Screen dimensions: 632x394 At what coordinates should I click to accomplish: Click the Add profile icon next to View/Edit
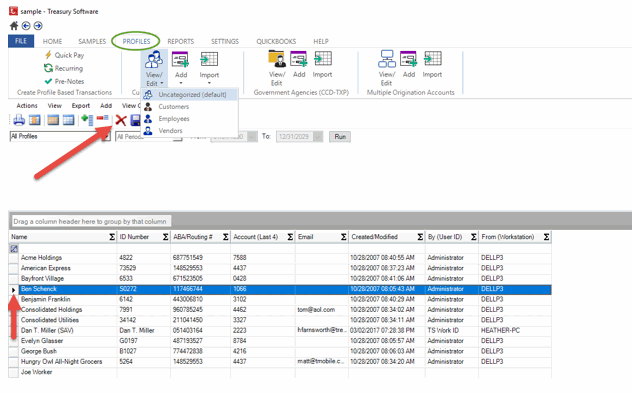pyautogui.click(x=180, y=59)
